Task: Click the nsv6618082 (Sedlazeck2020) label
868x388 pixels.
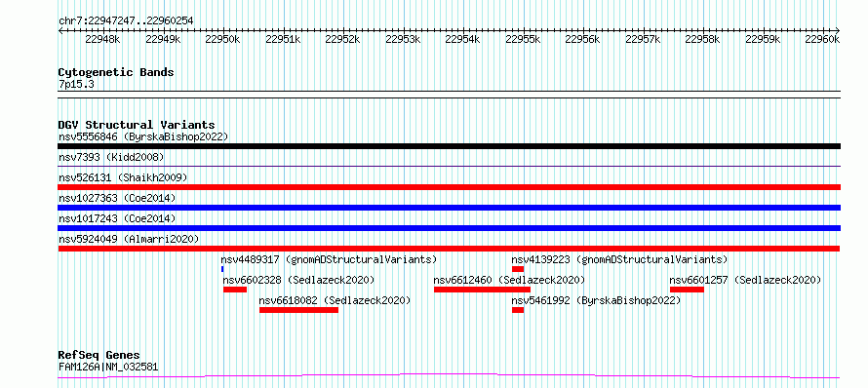Action: 335,300
